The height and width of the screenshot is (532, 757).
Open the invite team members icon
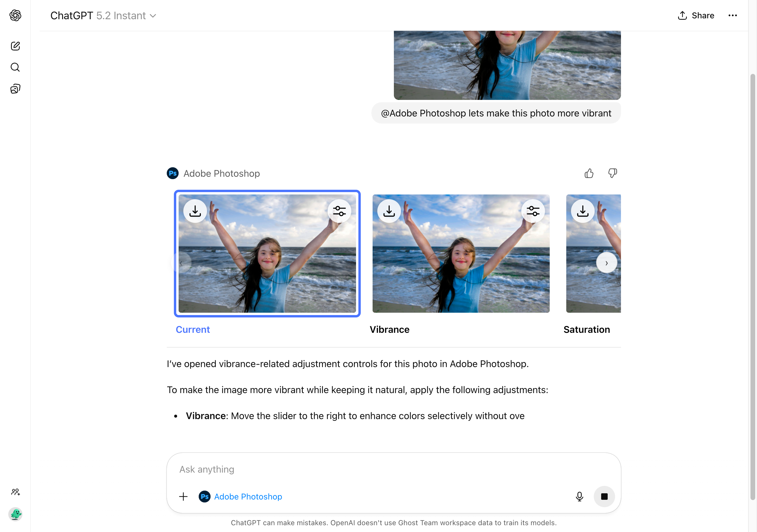coord(15,492)
